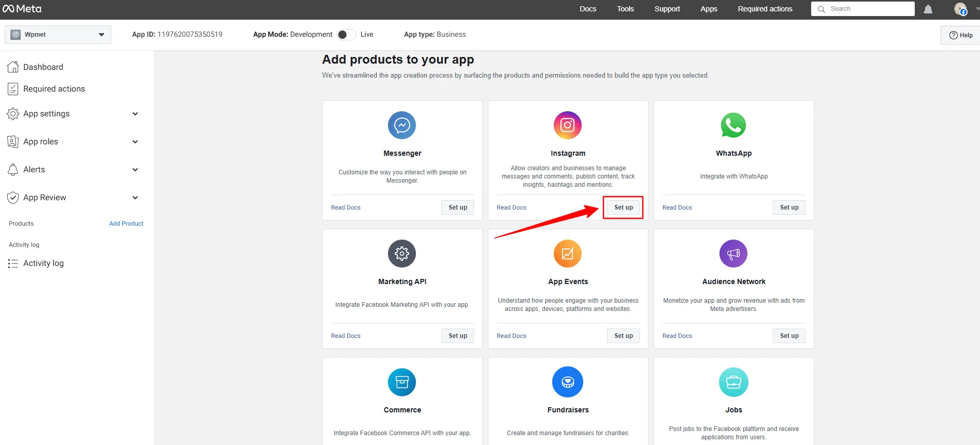Click the Fundraisers card title

pos(568,410)
